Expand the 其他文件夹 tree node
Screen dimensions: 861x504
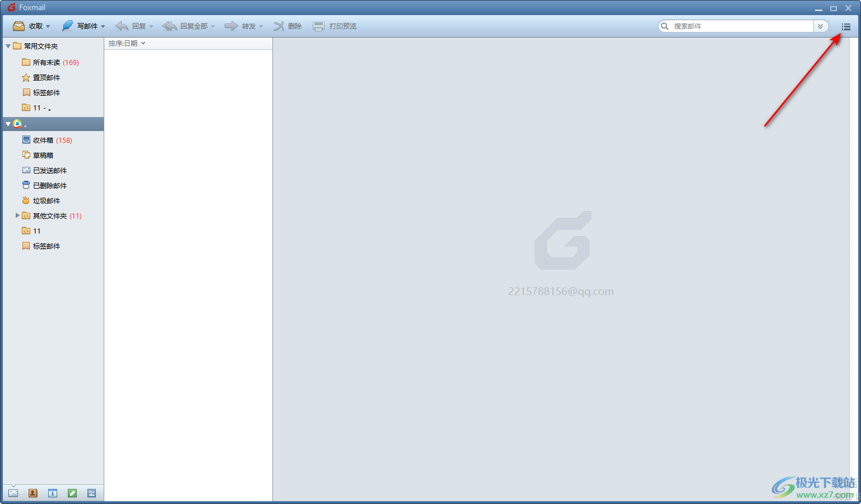point(17,216)
